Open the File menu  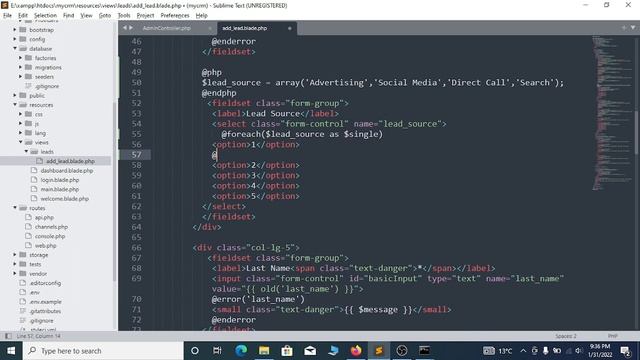7,16
